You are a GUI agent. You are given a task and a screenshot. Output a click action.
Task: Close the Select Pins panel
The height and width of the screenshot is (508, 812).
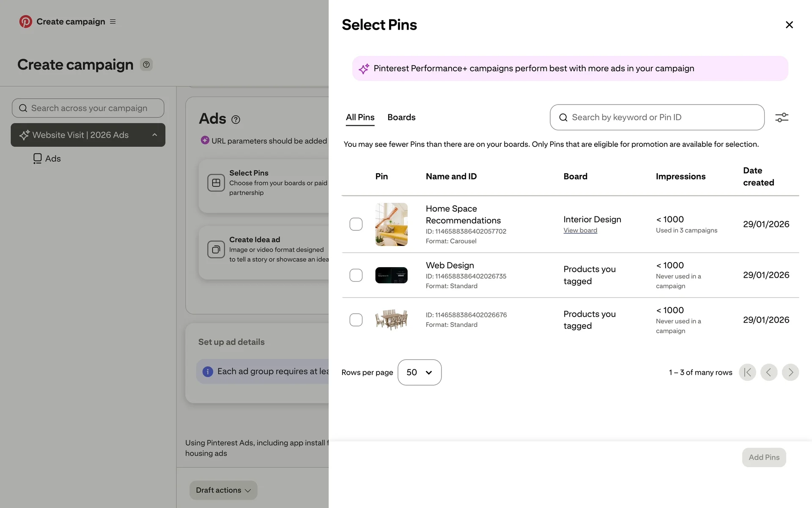click(789, 25)
